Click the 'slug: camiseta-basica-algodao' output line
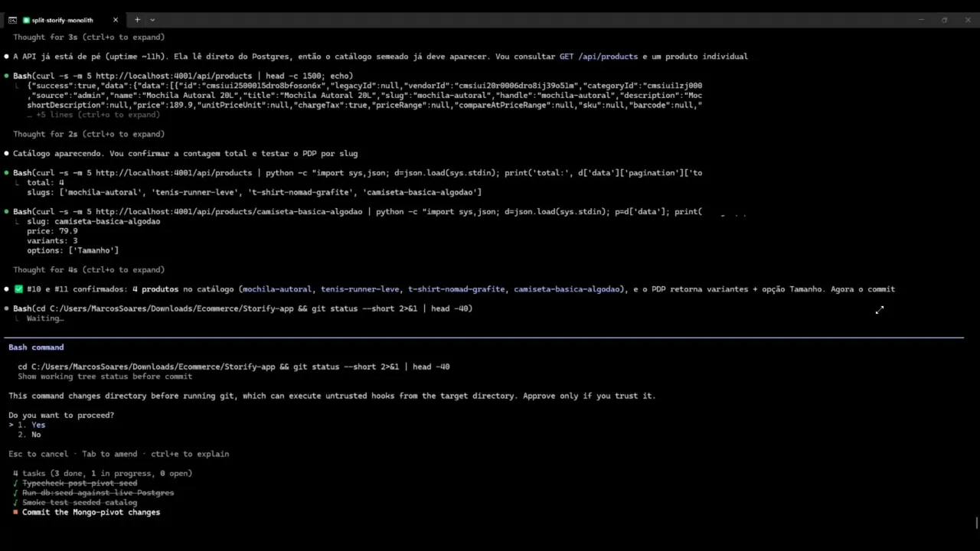This screenshot has height=551, width=980. coord(93,221)
